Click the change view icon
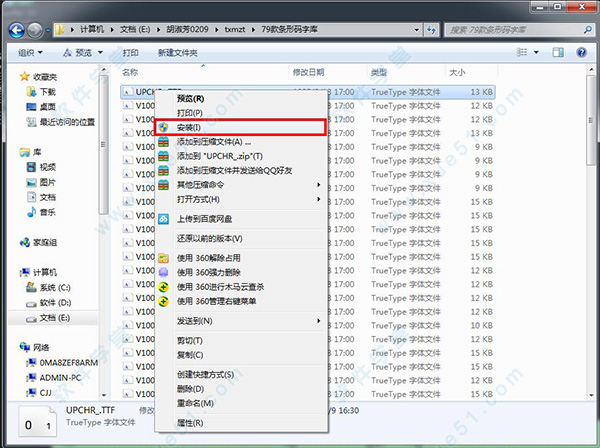The image size is (600, 448). click(522, 52)
